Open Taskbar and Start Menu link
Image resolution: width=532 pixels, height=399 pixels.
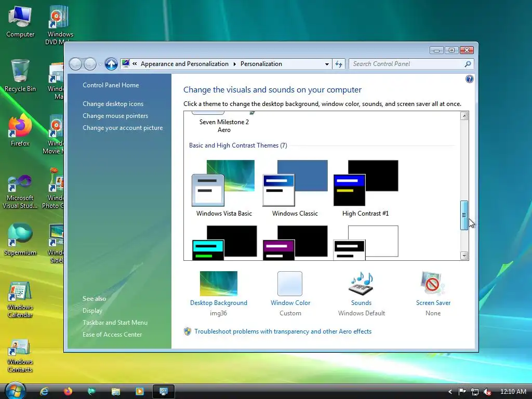pyautogui.click(x=115, y=322)
